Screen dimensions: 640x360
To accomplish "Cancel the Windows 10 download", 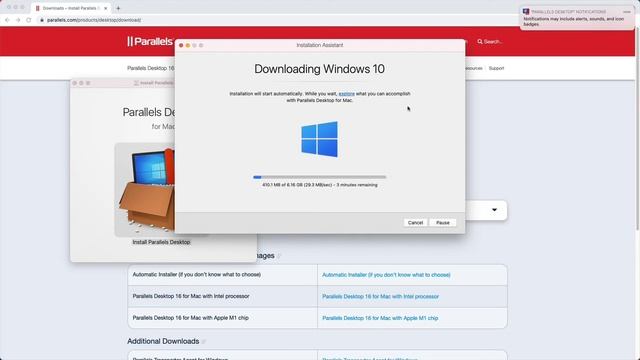I will pos(415,222).
